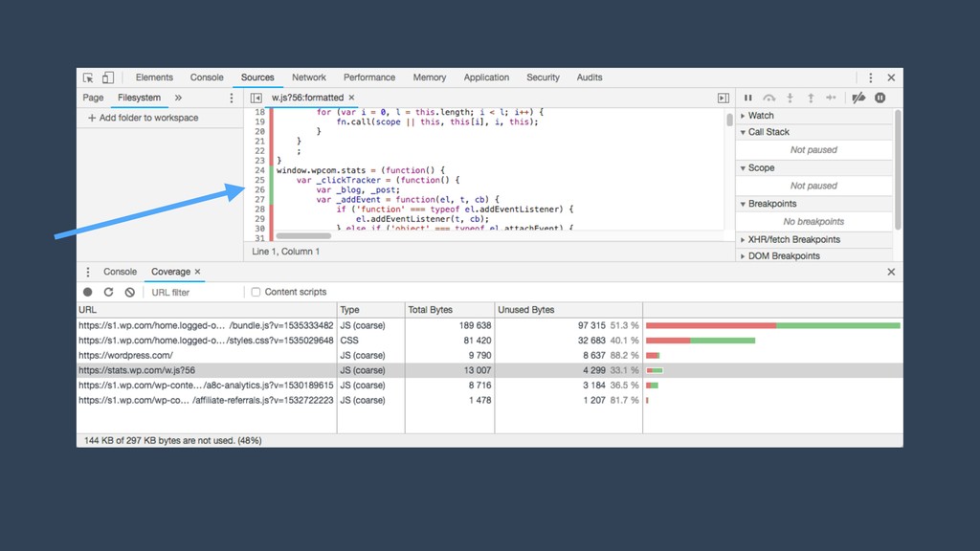Toggle the device toolbar icon
980x551 pixels.
(108, 77)
